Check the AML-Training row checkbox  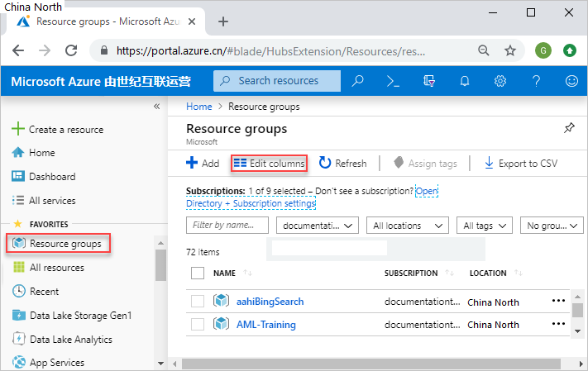coord(198,324)
